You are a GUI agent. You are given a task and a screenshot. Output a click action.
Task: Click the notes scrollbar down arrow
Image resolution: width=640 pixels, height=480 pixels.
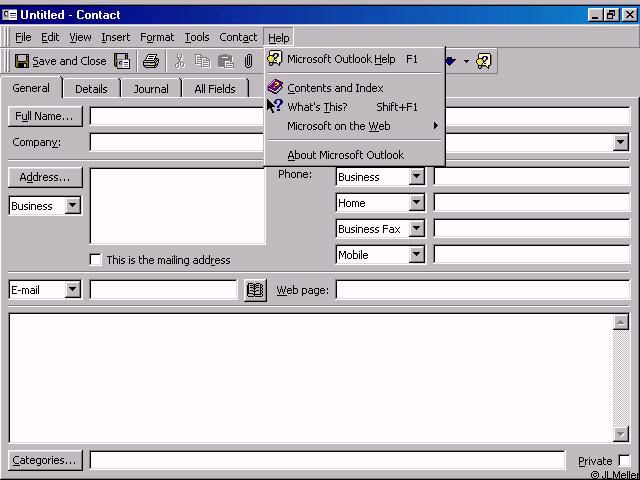[x=620, y=433]
